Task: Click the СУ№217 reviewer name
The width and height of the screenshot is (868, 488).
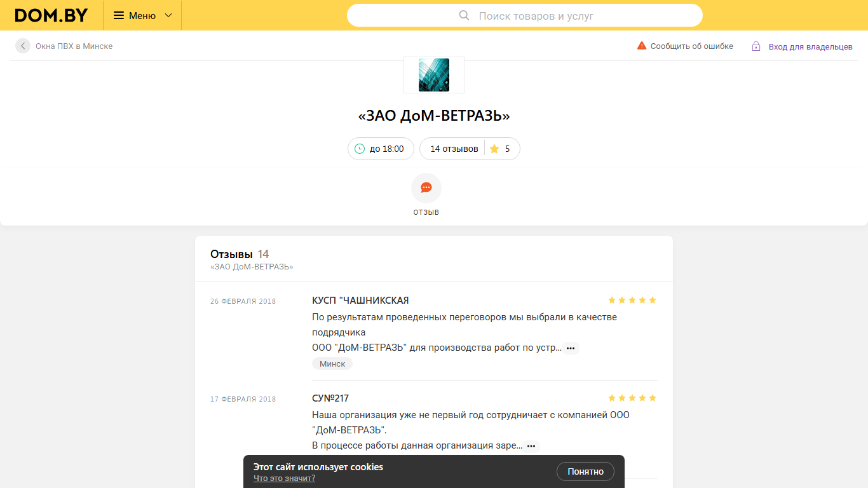Action: pos(330,398)
